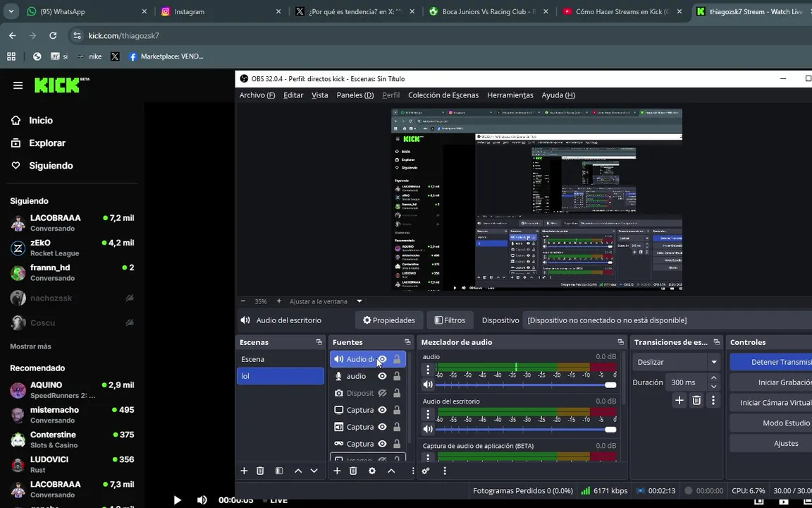Open the Herramientas menu in OBS
The image size is (812, 508).
point(510,95)
